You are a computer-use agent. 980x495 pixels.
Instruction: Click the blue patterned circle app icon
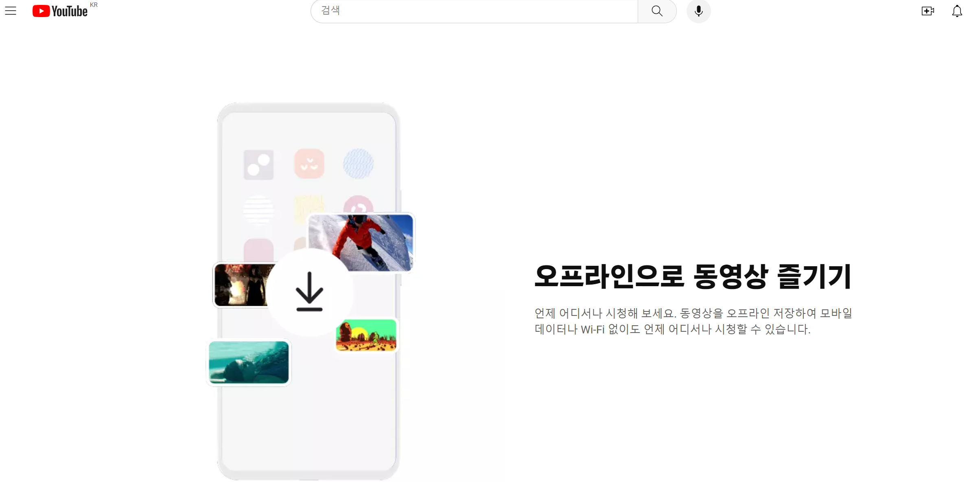[x=358, y=164]
